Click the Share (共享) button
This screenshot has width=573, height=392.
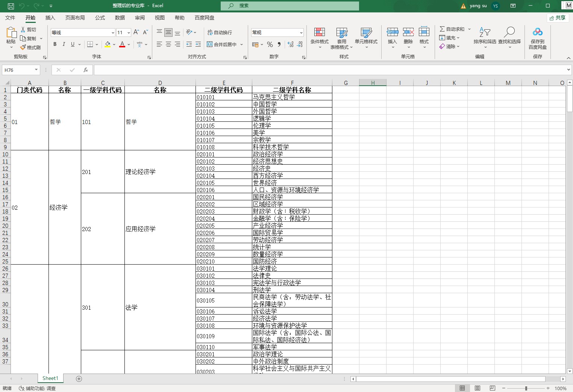557,18
